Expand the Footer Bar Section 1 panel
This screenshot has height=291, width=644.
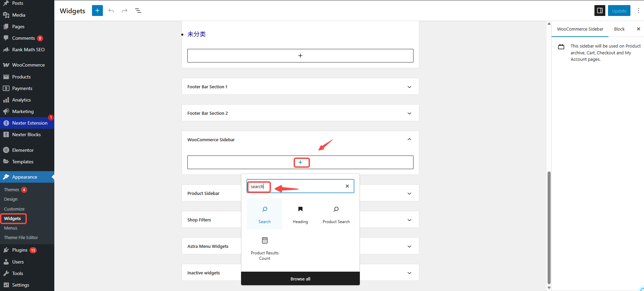pos(409,87)
